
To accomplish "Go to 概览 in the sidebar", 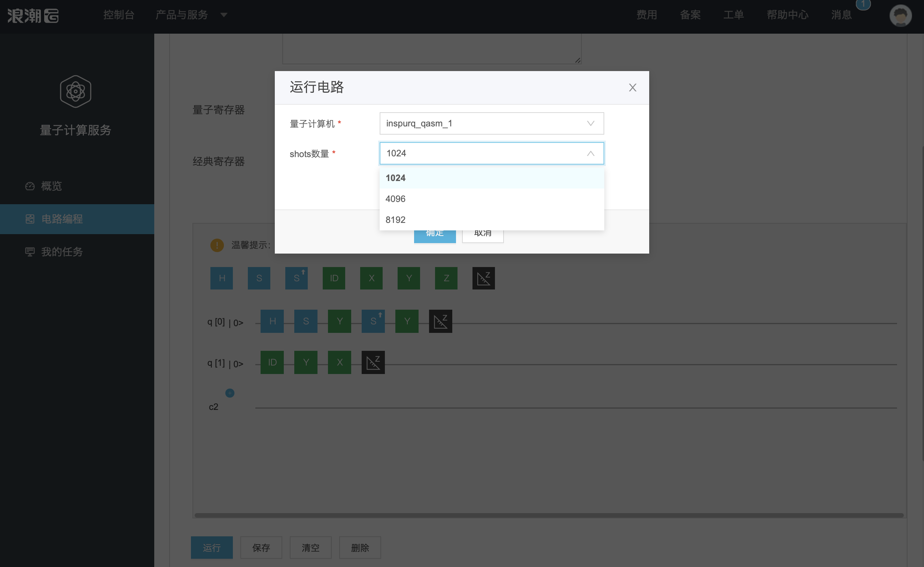I will coord(51,186).
